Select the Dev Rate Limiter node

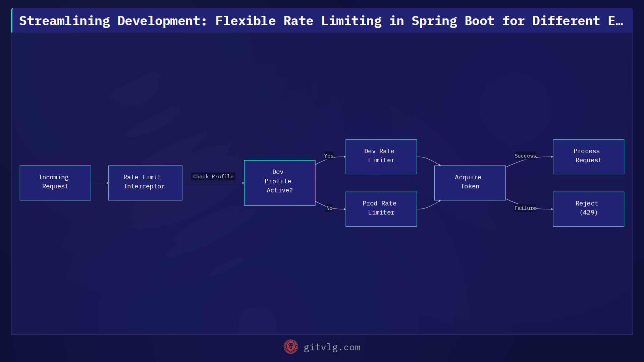click(381, 157)
